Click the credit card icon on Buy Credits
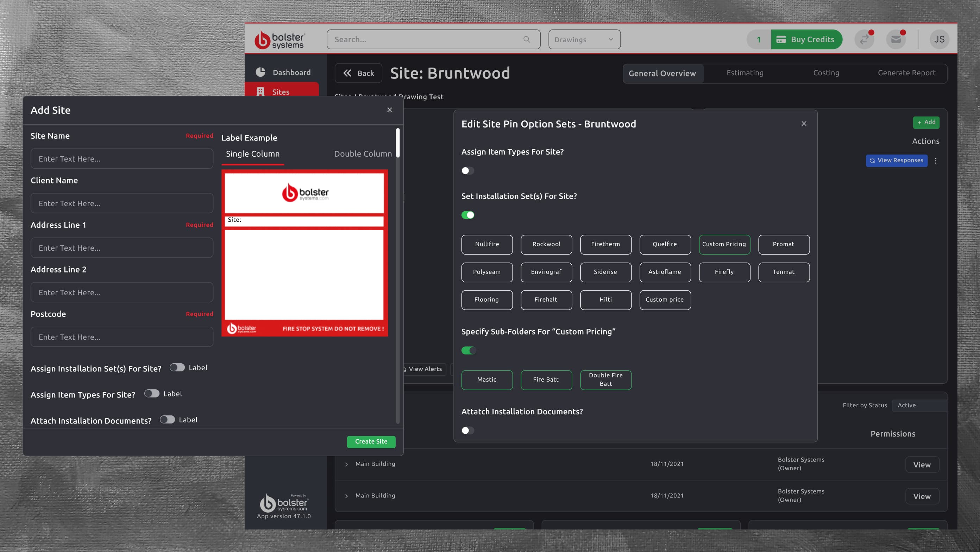980x552 pixels. [x=781, y=39]
